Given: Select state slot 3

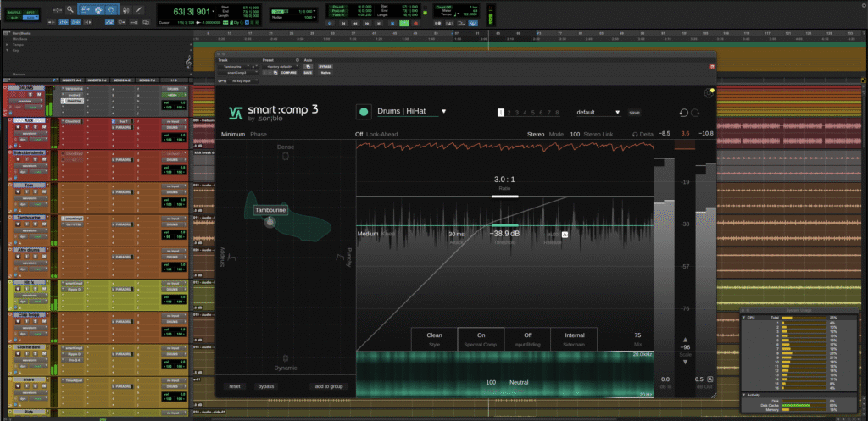Looking at the screenshot, I should point(517,113).
